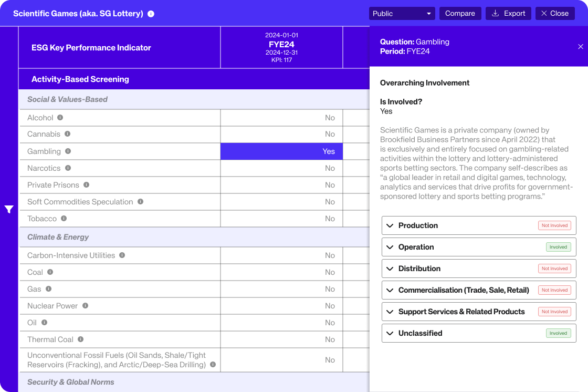588x392 pixels.
Task: Click info icon beside Thermal Coal
Action: (80, 339)
